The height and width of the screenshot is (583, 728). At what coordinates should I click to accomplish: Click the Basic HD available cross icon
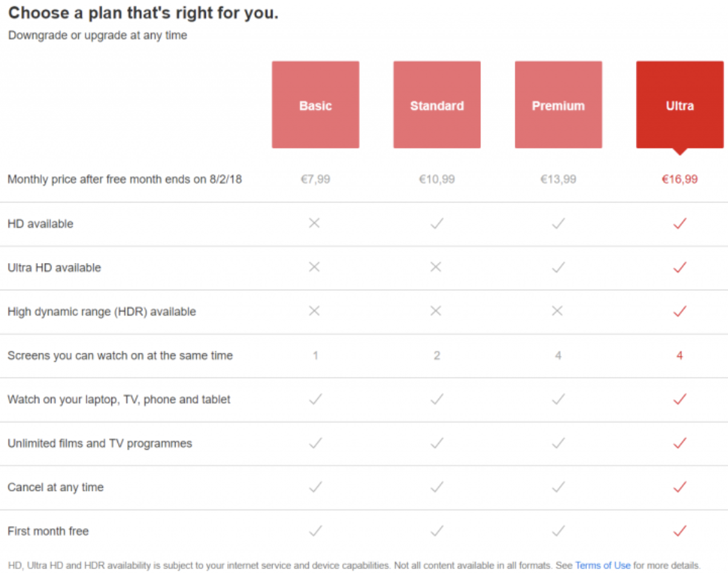[314, 223]
